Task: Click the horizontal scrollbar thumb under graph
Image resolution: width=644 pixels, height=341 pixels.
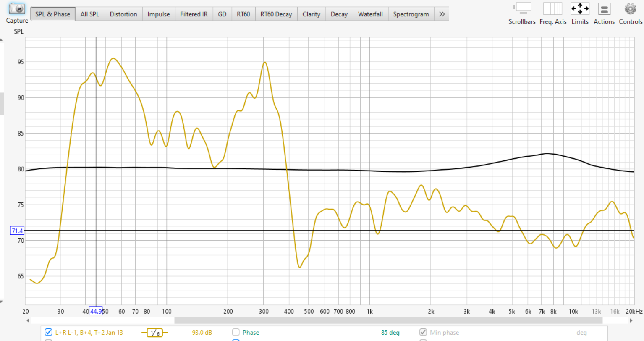Action: pos(388,320)
